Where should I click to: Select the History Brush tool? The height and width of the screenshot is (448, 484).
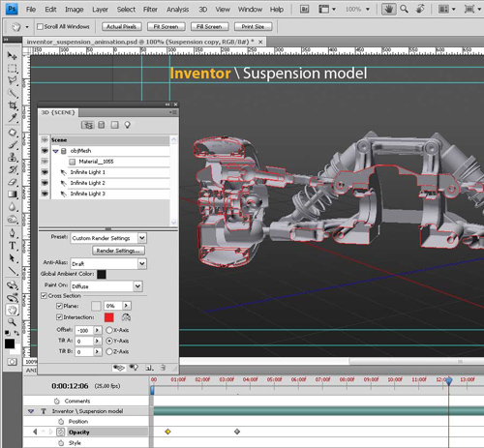pyautogui.click(x=13, y=169)
